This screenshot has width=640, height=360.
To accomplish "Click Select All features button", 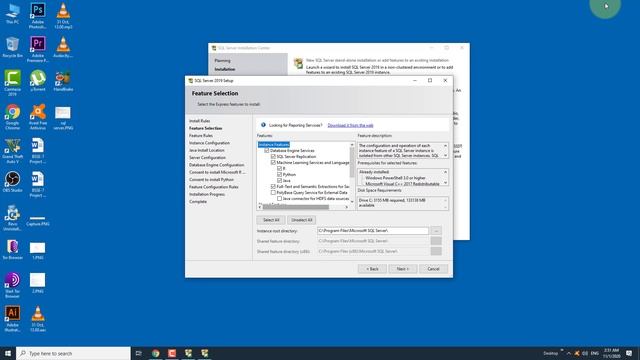I will 271,220.
